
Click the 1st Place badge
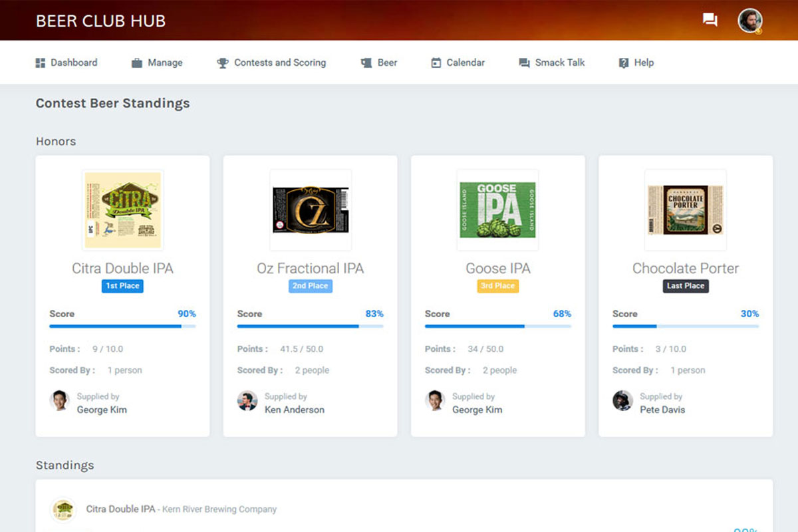tap(122, 286)
